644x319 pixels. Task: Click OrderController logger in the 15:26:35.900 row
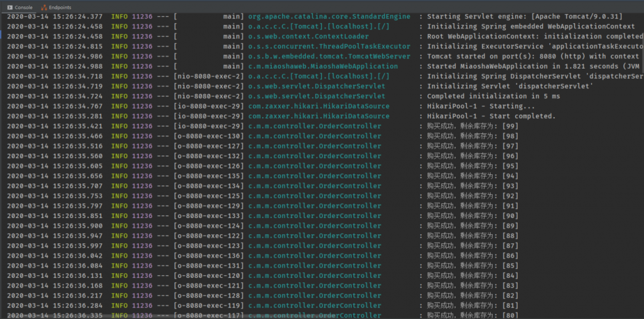click(x=315, y=226)
